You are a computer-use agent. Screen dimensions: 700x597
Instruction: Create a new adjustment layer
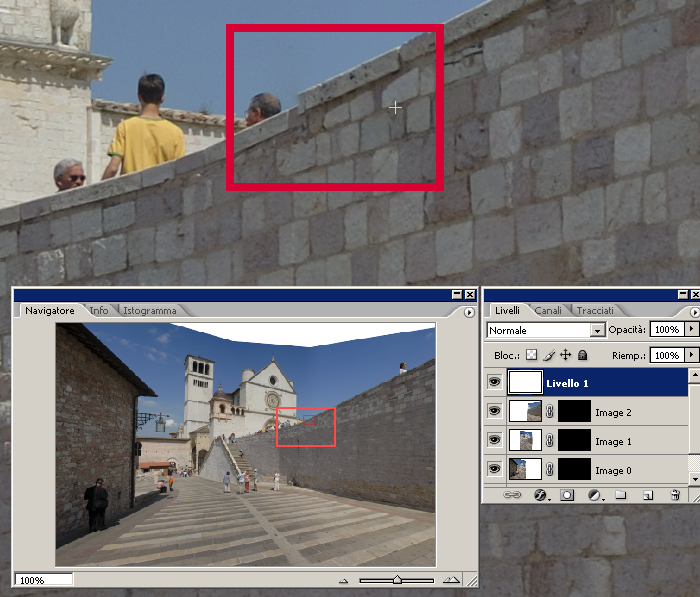595,495
